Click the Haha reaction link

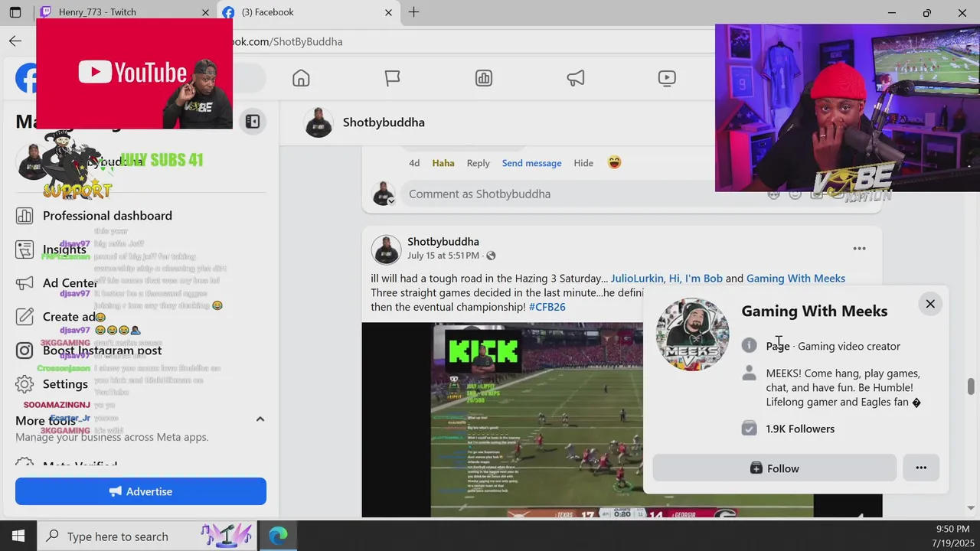click(443, 163)
